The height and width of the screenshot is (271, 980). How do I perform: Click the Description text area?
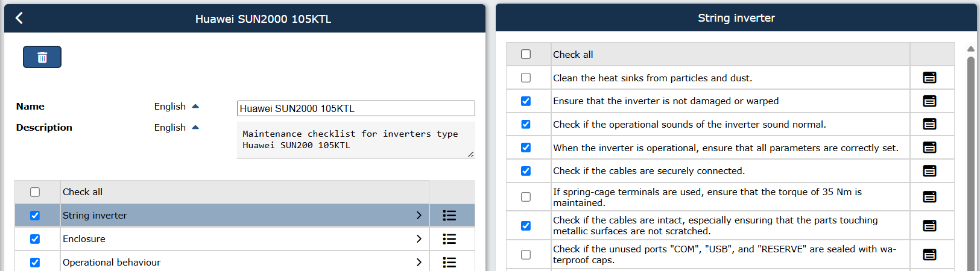pyautogui.click(x=356, y=140)
